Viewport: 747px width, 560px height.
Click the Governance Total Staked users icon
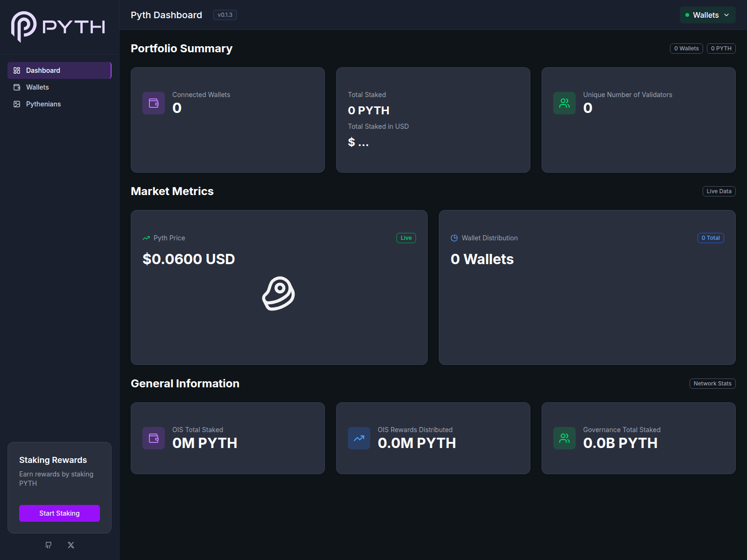(564, 438)
